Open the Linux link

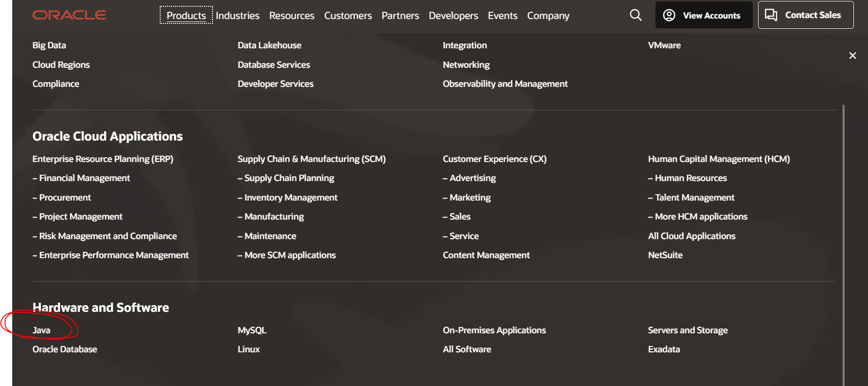click(249, 349)
